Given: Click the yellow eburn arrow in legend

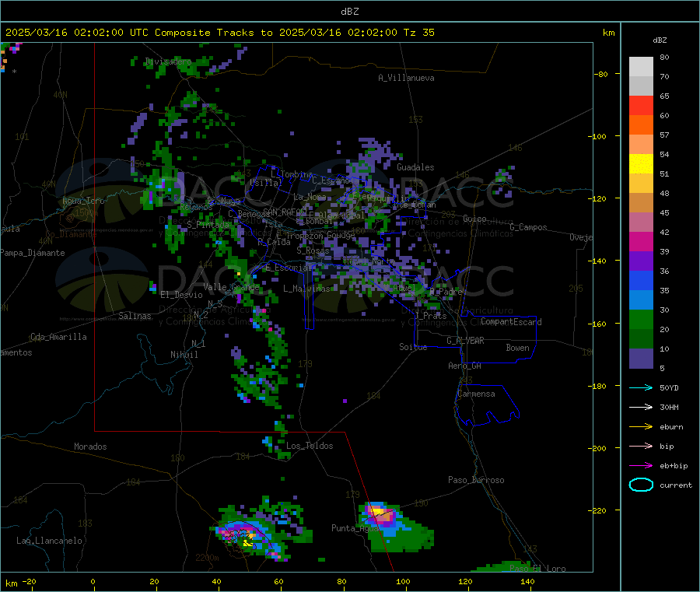Looking at the screenshot, I should (x=641, y=426).
